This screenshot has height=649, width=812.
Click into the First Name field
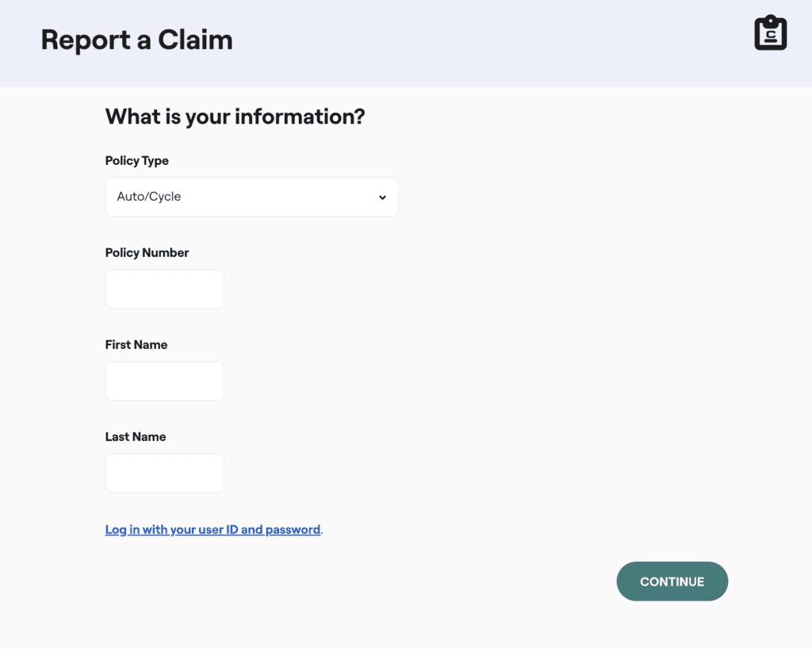coord(165,381)
